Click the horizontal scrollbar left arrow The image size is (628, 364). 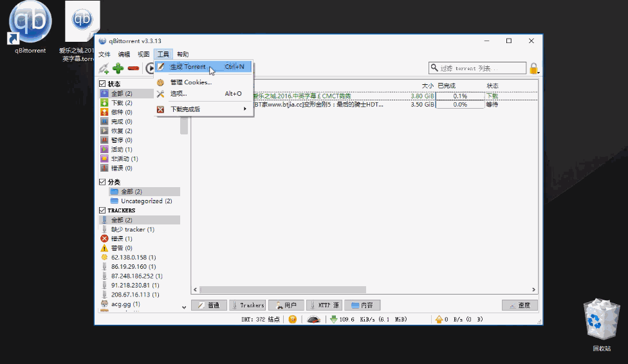tap(196, 289)
